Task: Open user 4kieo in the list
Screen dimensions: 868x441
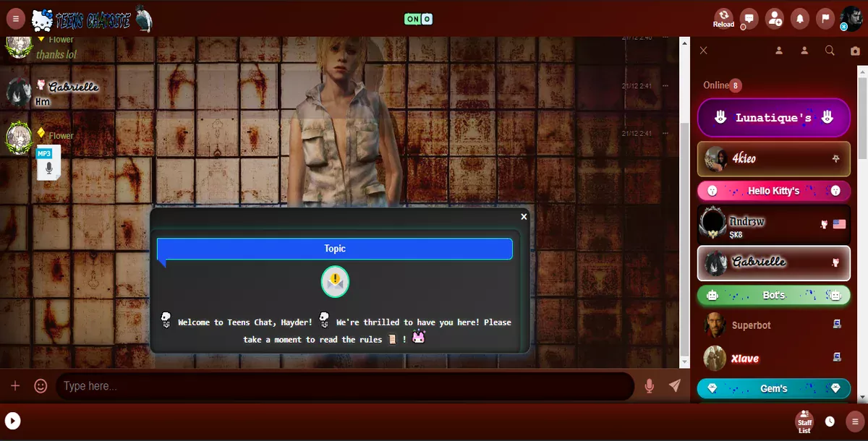Action: (x=774, y=159)
